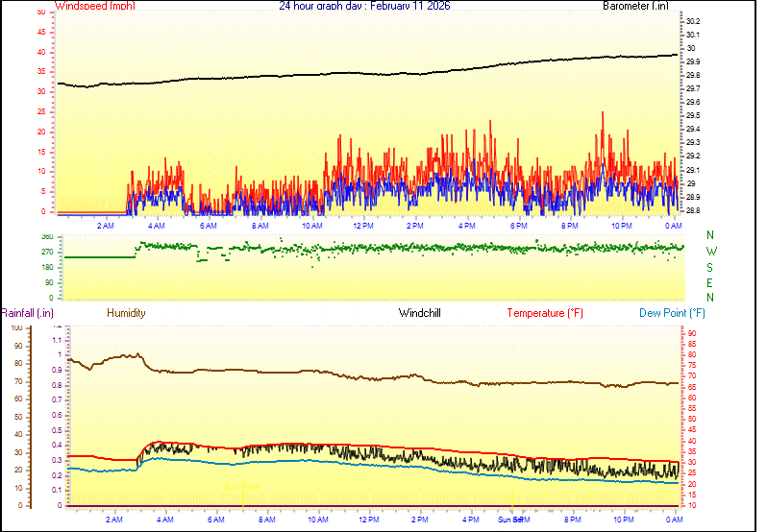Click 0 AM on the bottom chart time axis
The height and width of the screenshot is (532, 767).
point(673,520)
